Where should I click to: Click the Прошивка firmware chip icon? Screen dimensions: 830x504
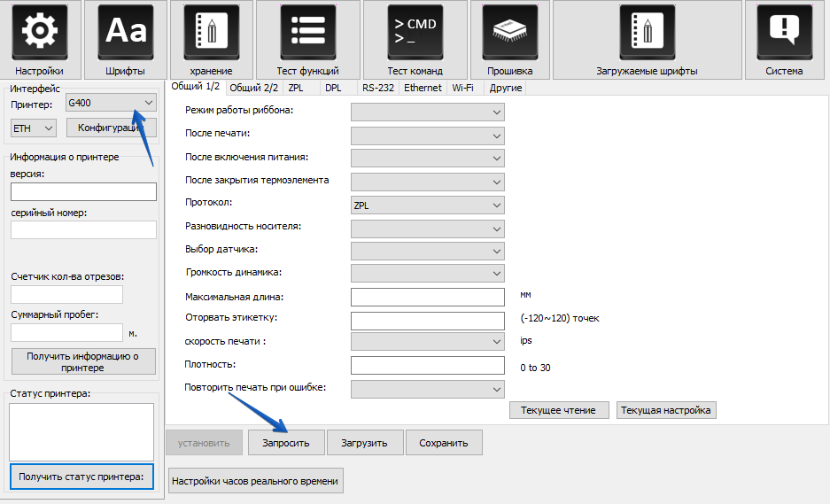tap(509, 32)
